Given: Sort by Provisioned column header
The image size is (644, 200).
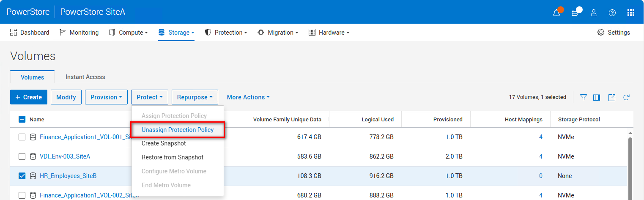Looking at the screenshot, I should click(x=448, y=120).
